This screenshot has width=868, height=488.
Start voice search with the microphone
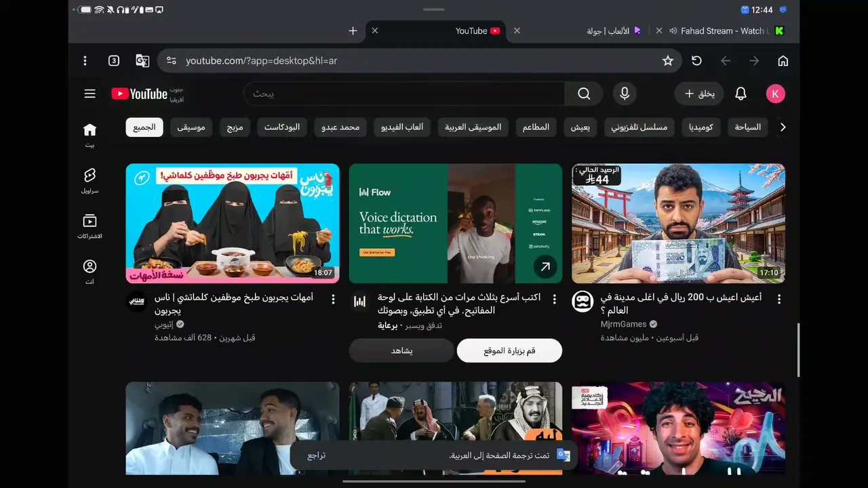(625, 94)
